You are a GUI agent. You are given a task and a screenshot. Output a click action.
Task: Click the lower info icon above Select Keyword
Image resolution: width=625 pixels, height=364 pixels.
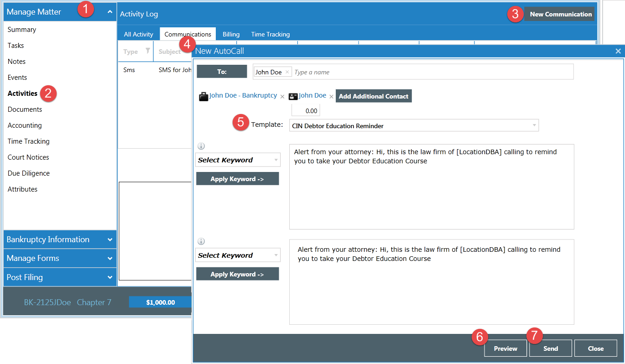[201, 242]
